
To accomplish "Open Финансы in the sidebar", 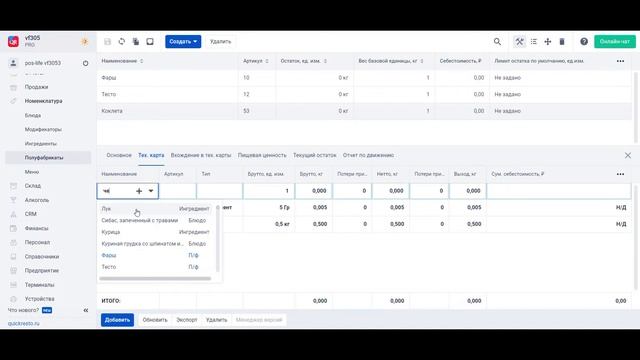I will pos(36,228).
